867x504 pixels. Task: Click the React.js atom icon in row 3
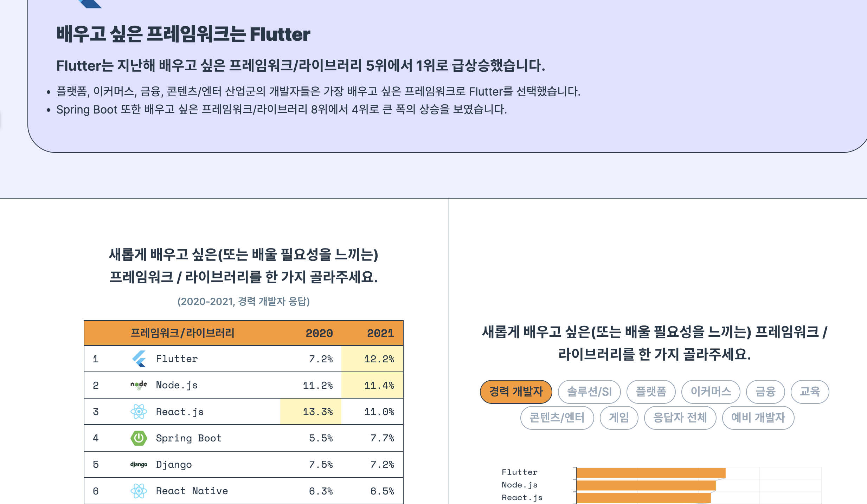139,412
